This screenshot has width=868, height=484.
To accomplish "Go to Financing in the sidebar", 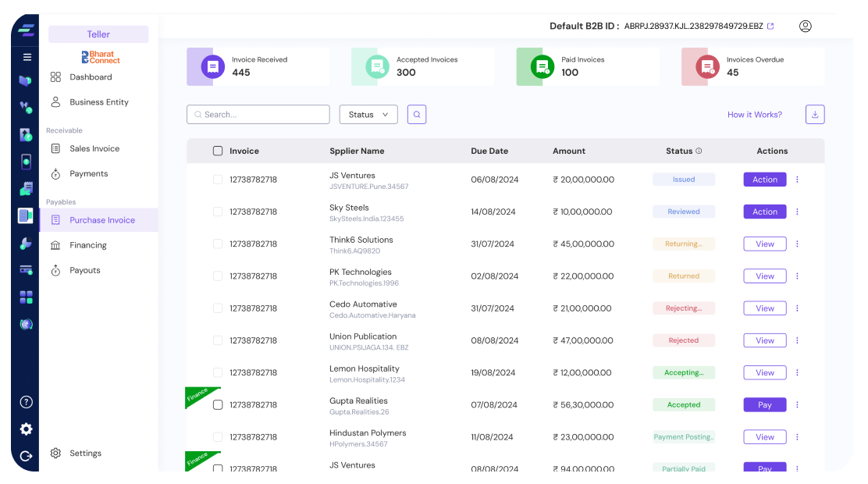I will (x=87, y=245).
